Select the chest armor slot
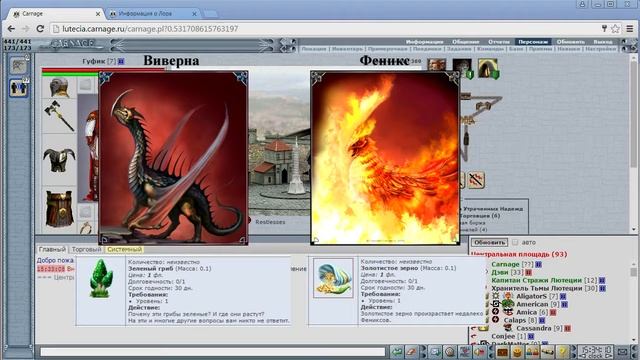Screen dimensions: 640x360 coord(59,208)
